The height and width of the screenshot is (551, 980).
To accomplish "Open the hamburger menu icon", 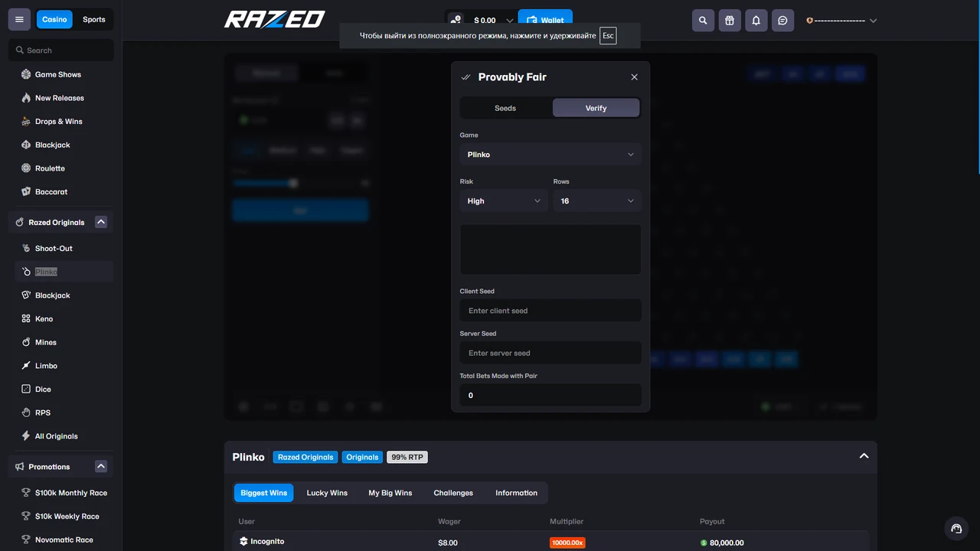I will pyautogui.click(x=19, y=20).
